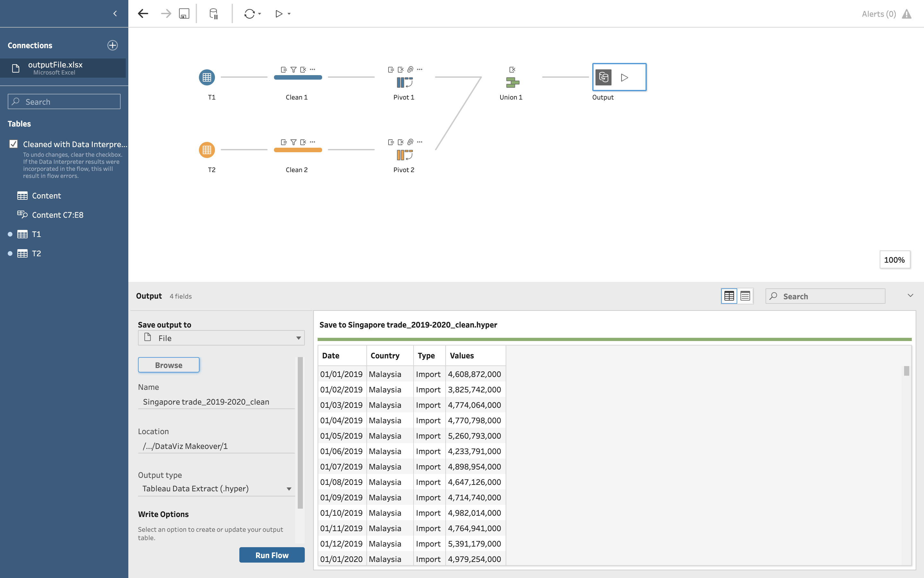Click the remove field icon above Union 1
Viewport: 924px width, 578px height.
point(512,70)
